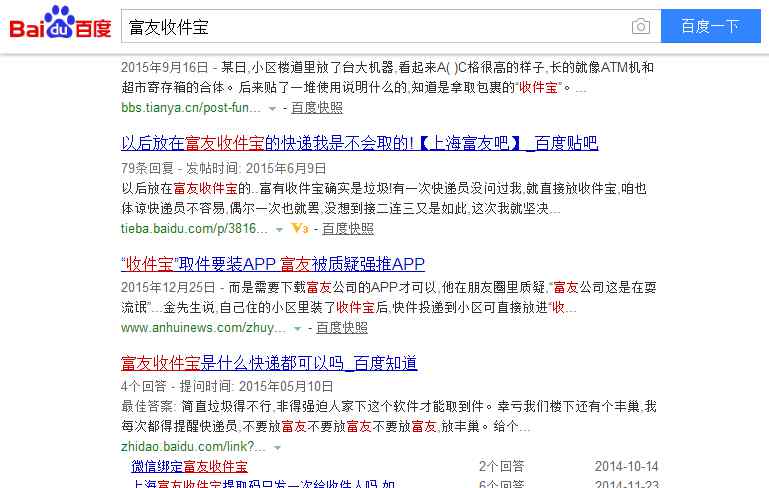Screen dimensions: 769x488
Task: Select the snippet text starting 最佳答案
Action: pos(388,416)
